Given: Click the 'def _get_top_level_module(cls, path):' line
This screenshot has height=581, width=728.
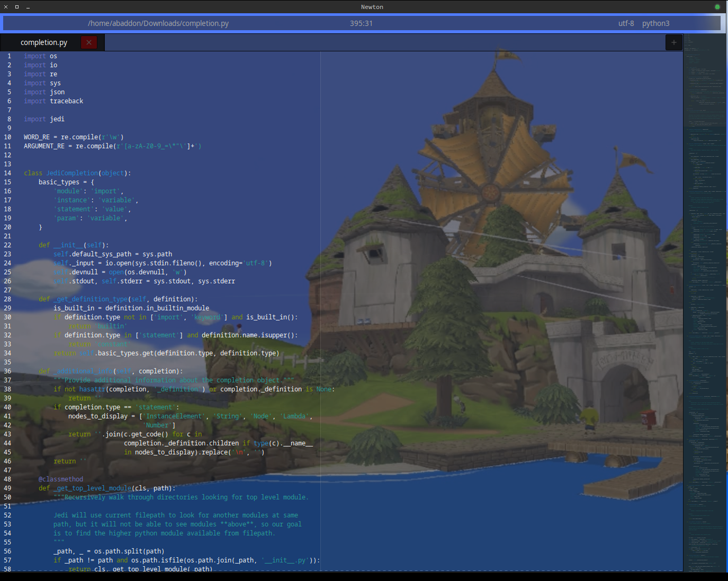Looking at the screenshot, I should coord(107,488).
